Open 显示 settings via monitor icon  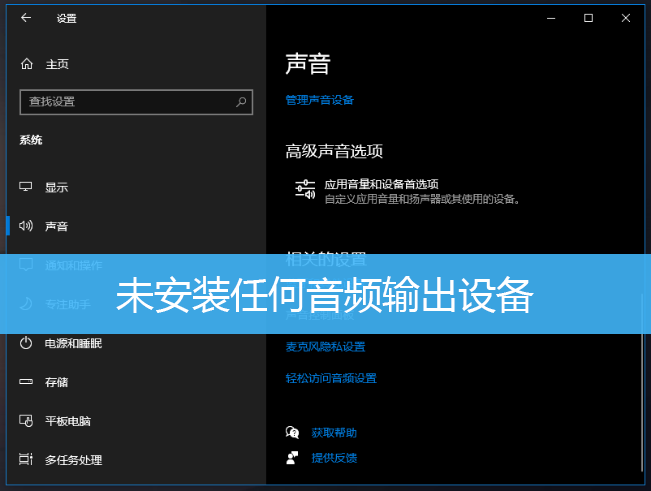coord(27,187)
